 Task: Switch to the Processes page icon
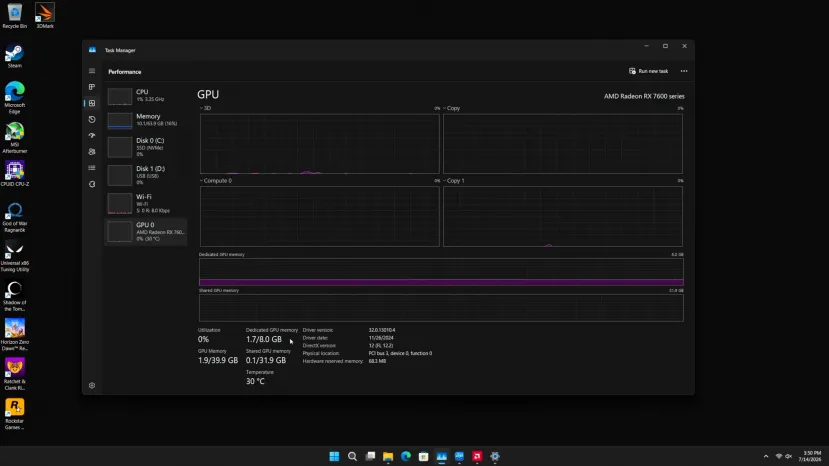(x=92, y=87)
